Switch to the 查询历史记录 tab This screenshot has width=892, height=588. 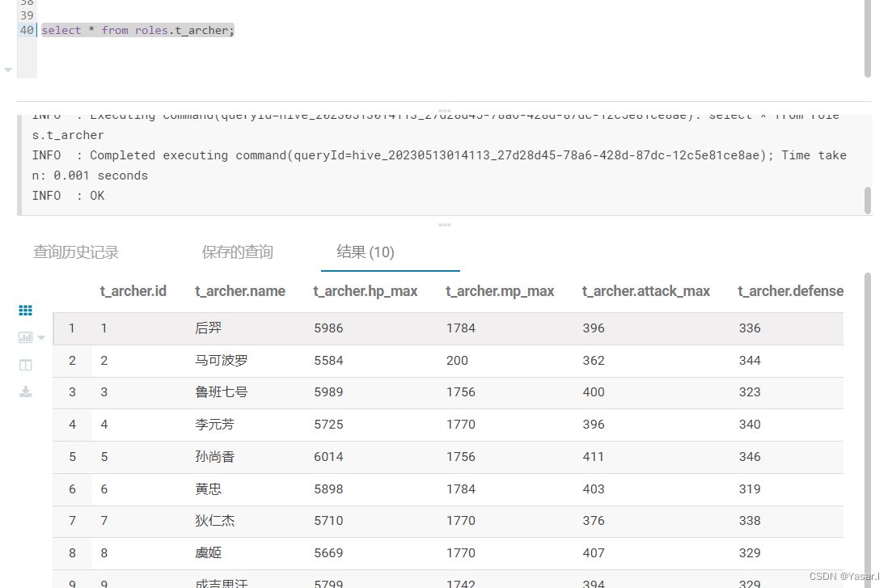[x=75, y=252]
